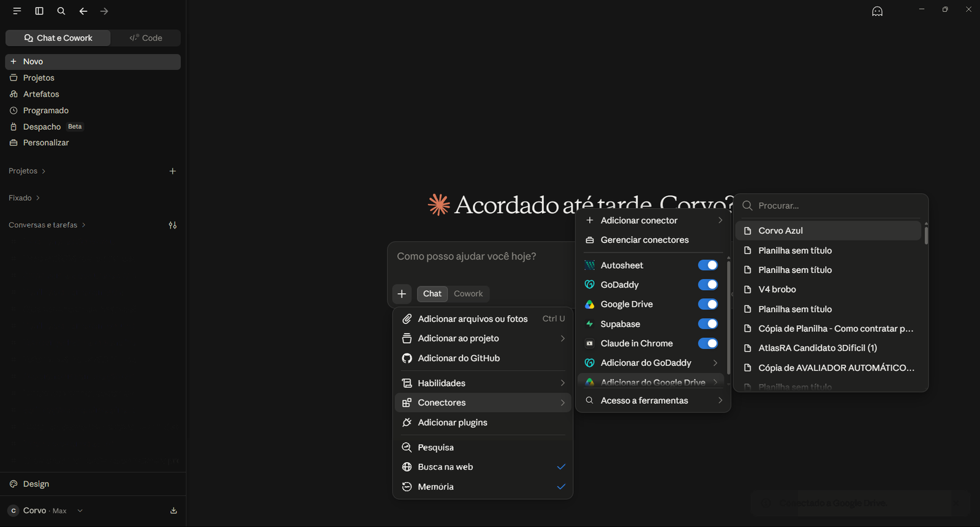This screenshot has width=980, height=527.
Task: Add a new project with the plus icon
Action: (173, 171)
